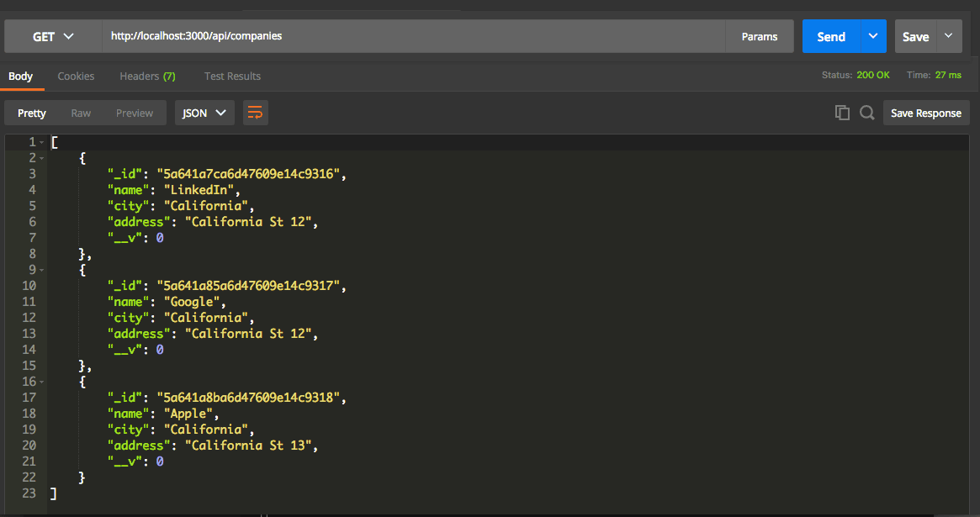Click the request URL input field
Screen dimensions: 980x517
(413, 36)
